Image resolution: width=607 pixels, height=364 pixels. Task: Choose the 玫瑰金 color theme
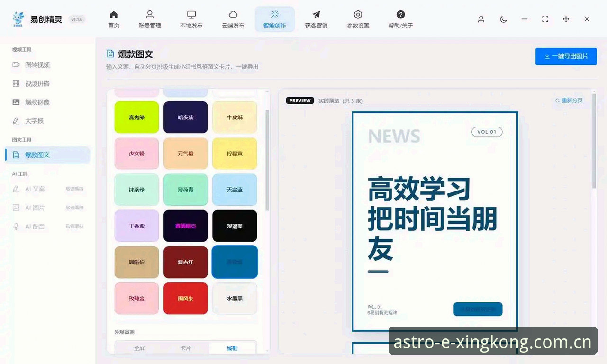tap(136, 299)
